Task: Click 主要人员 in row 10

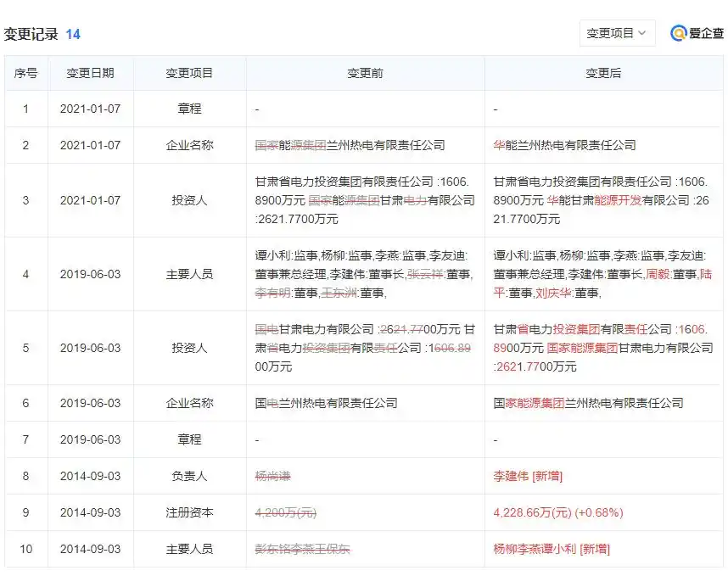Action: (x=189, y=549)
